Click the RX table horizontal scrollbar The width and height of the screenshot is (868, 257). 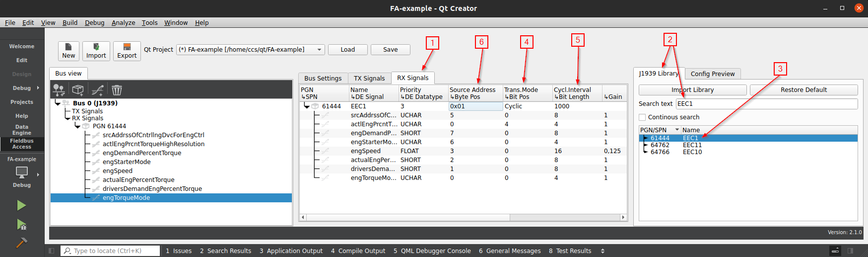[x=407, y=217]
